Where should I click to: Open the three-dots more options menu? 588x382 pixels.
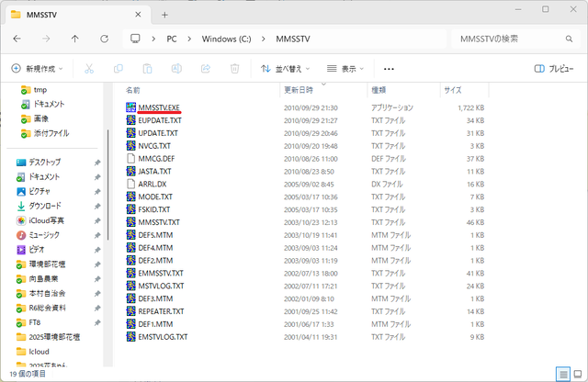click(389, 69)
